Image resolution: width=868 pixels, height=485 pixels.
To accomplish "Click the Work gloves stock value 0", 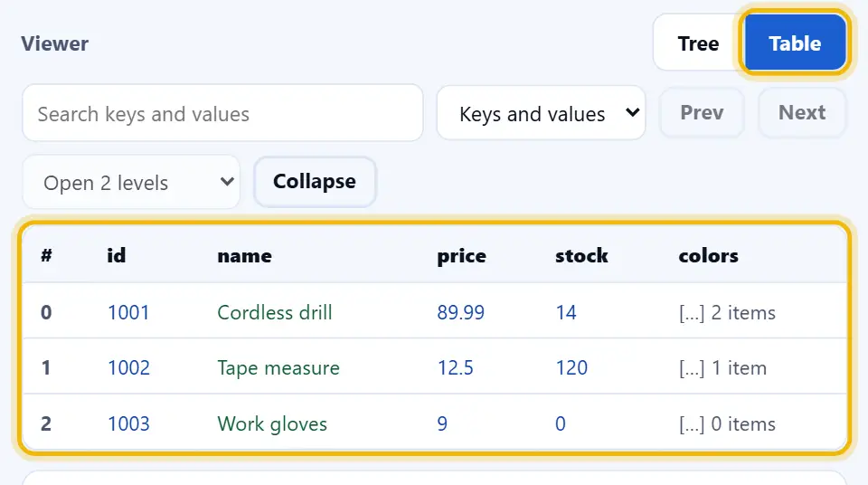I will [x=561, y=424].
